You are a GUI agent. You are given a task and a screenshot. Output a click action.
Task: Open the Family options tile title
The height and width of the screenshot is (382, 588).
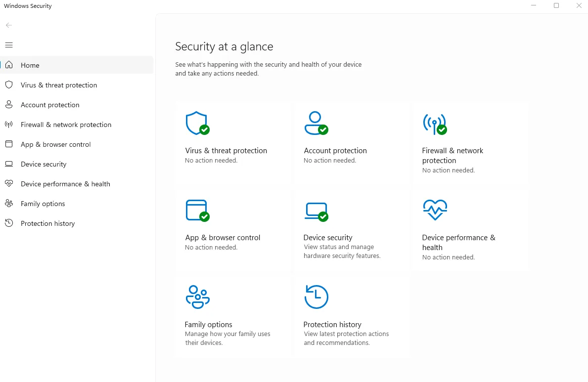(x=209, y=325)
